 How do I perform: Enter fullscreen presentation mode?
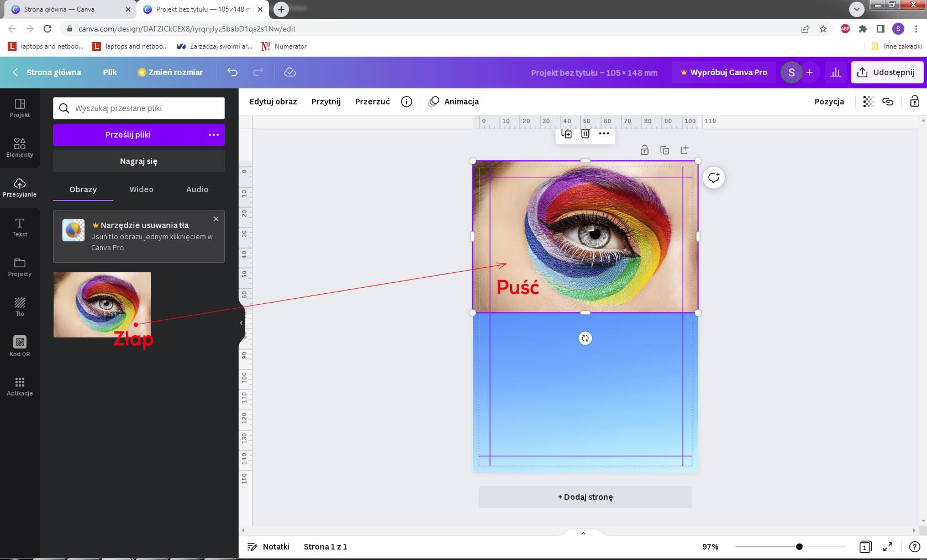pyautogui.click(x=888, y=547)
